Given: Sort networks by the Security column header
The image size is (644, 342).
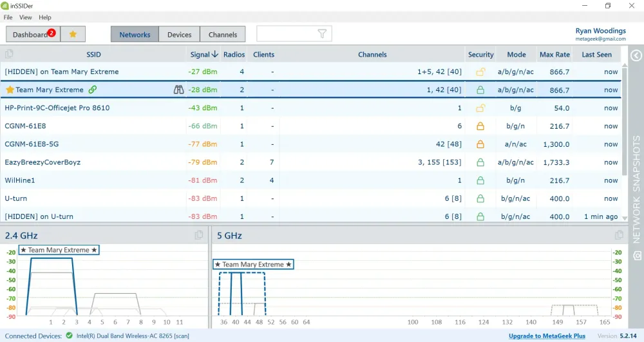Looking at the screenshot, I should click(480, 55).
